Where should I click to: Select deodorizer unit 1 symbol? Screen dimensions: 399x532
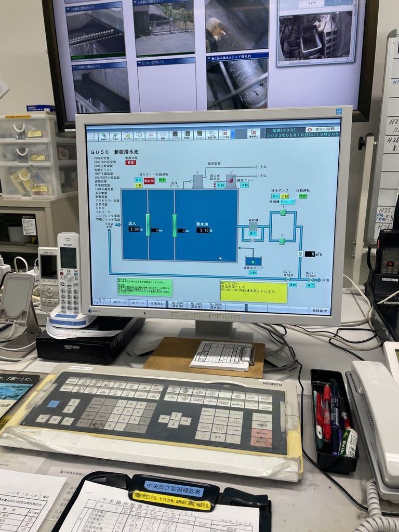(x=198, y=181)
